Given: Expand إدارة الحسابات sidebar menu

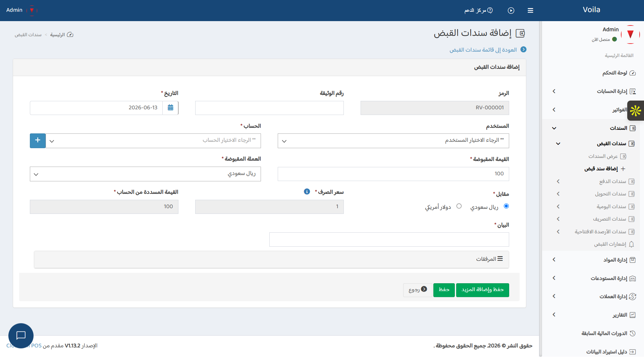Looking at the screenshot, I should pos(594,91).
